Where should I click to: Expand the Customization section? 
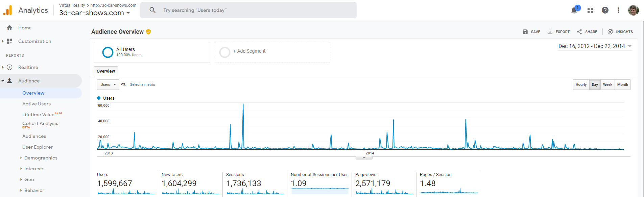tap(3, 41)
